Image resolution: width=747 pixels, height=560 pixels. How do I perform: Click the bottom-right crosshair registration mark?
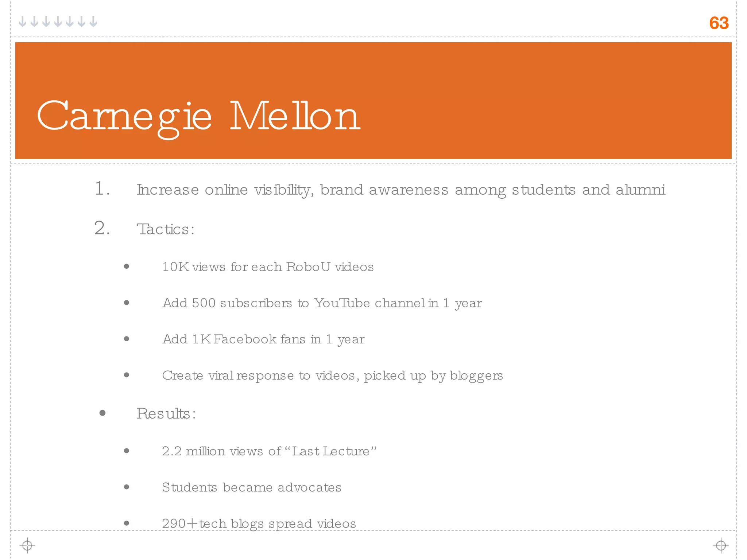pos(721,545)
